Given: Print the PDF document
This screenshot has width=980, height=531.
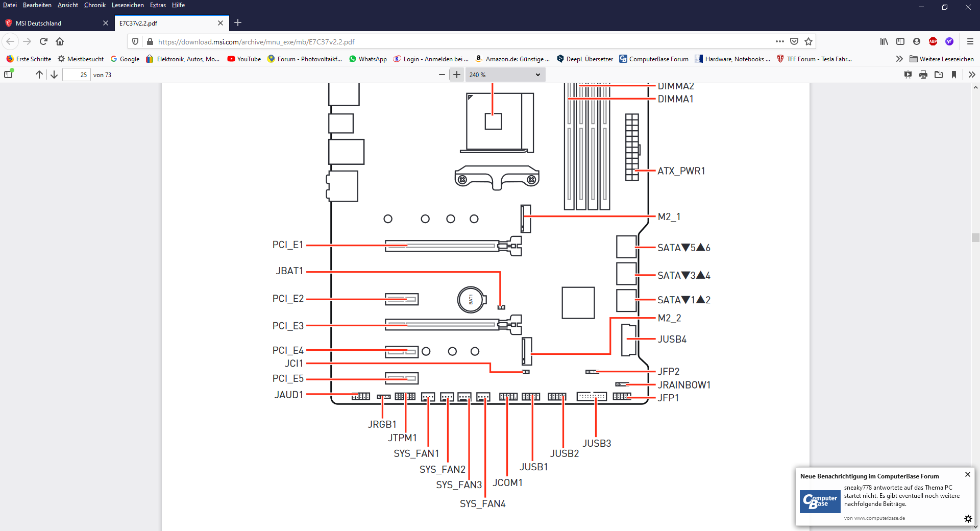Looking at the screenshot, I should (x=923, y=75).
